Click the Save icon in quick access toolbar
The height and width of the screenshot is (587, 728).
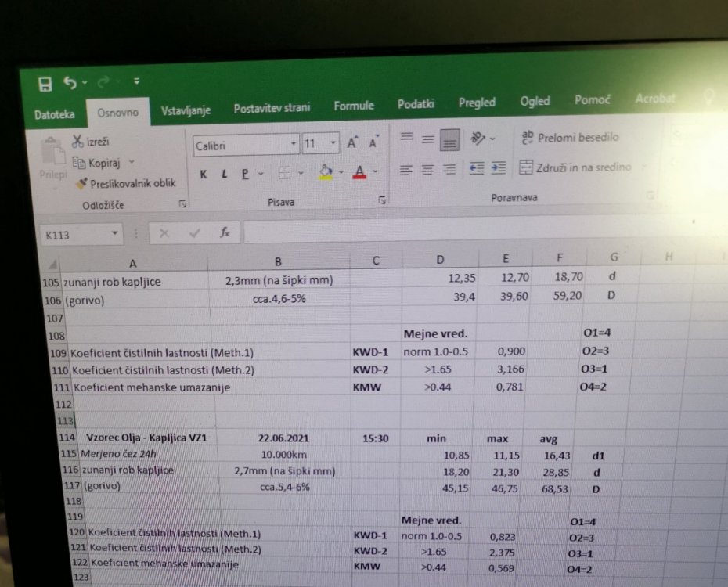tap(45, 83)
